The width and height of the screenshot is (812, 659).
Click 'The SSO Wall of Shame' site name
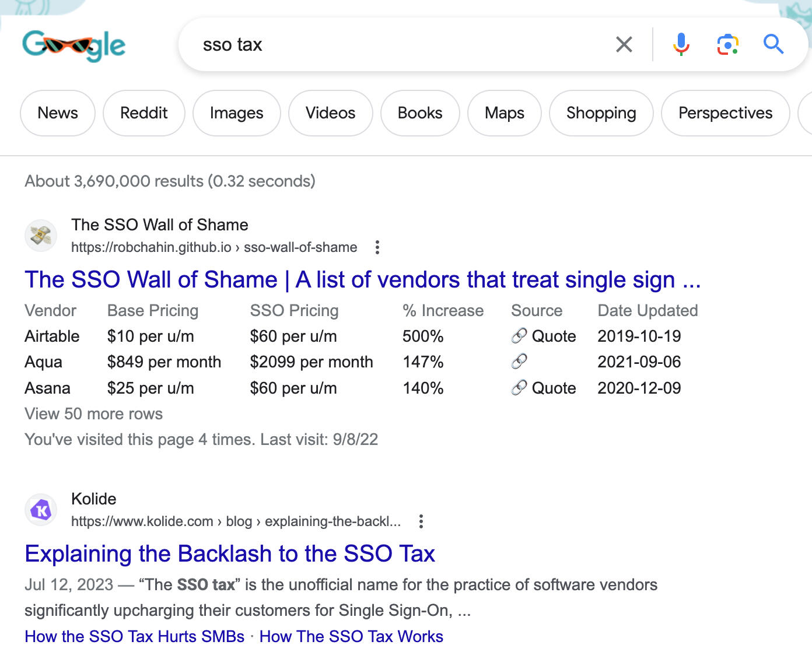coord(160,225)
